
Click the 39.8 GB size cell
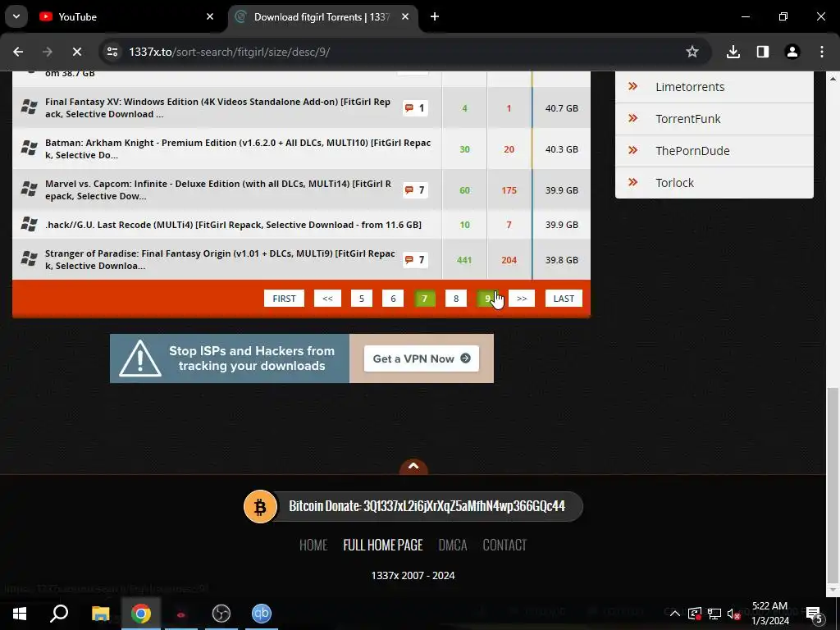click(x=561, y=260)
